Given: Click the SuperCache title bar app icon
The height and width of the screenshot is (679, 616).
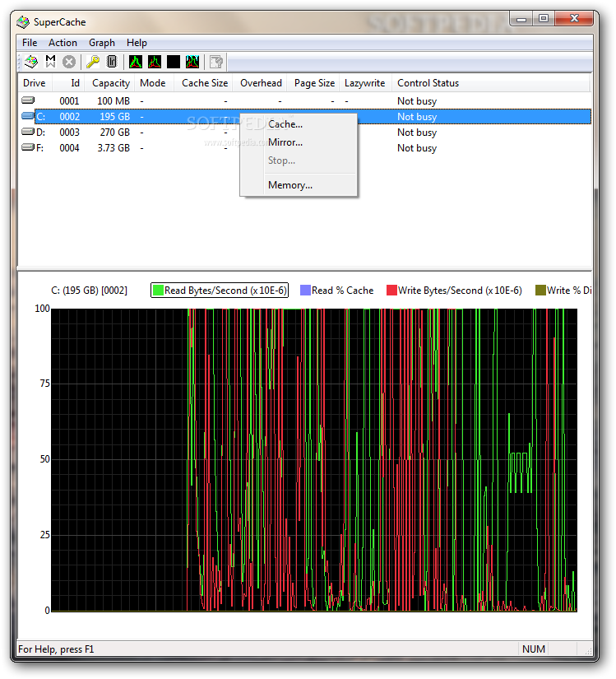Looking at the screenshot, I should point(23,21).
